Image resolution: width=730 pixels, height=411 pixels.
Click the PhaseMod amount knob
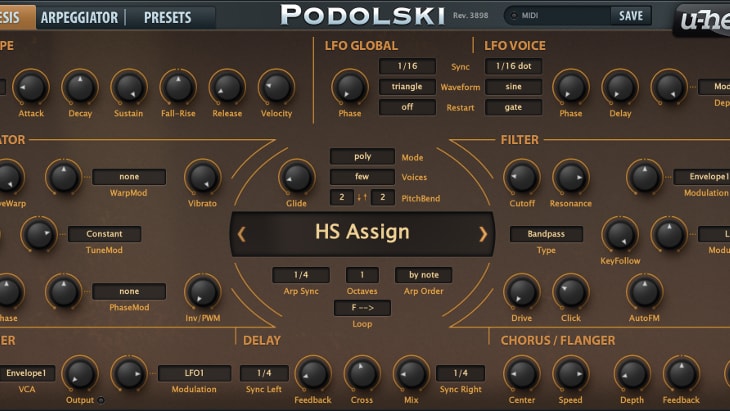point(64,292)
